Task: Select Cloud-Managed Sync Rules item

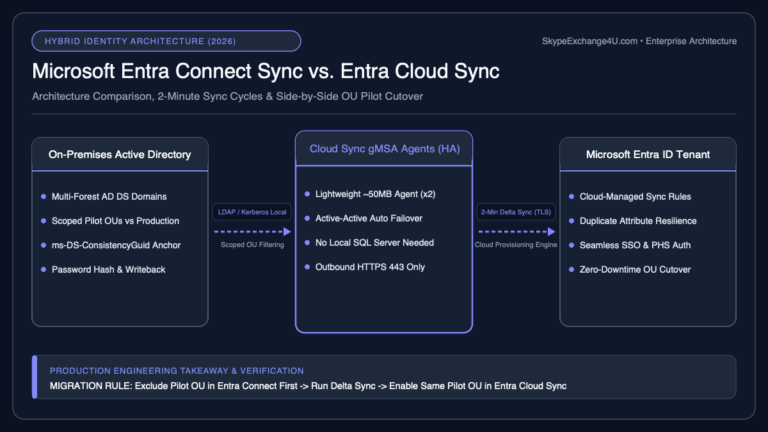Action: (635, 196)
